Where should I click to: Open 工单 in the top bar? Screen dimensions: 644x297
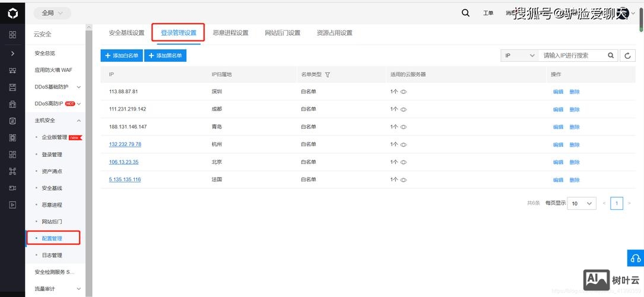[x=488, y=13]
